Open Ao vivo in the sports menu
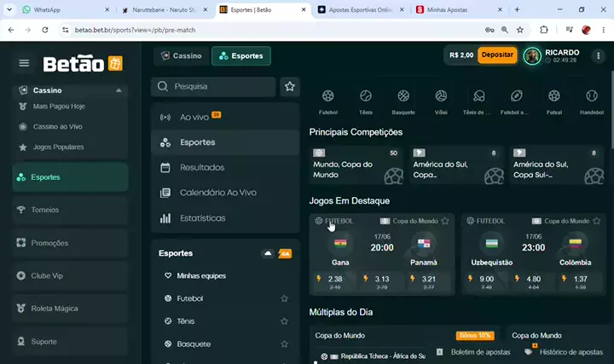 225,117
